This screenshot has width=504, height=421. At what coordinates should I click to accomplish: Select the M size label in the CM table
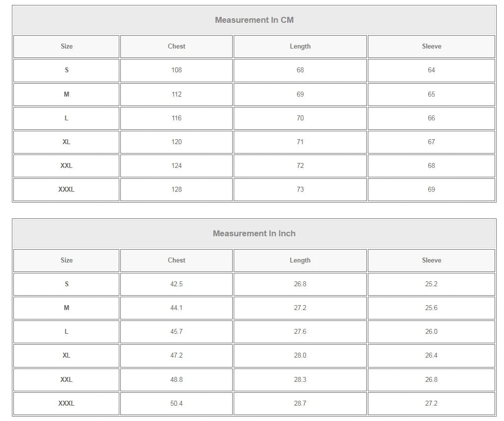point(66,95)
